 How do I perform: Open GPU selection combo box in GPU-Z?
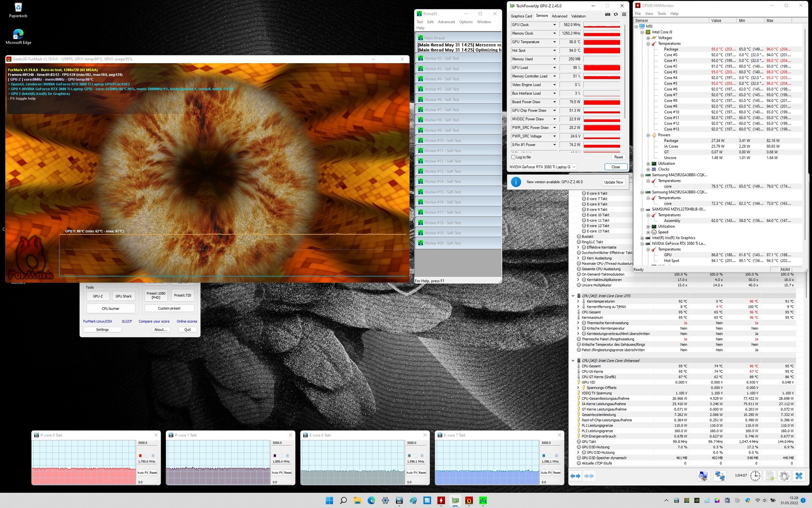click(543, 167)
